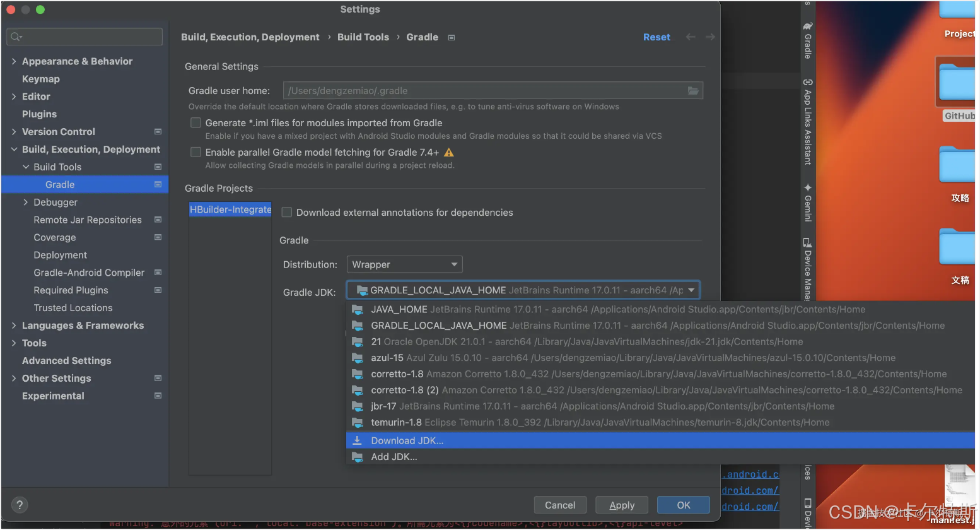Select jbr-17 JetBrains Runtime option
Screen dimensions: 980x530
pyautogui.click(x=660, y=406)
